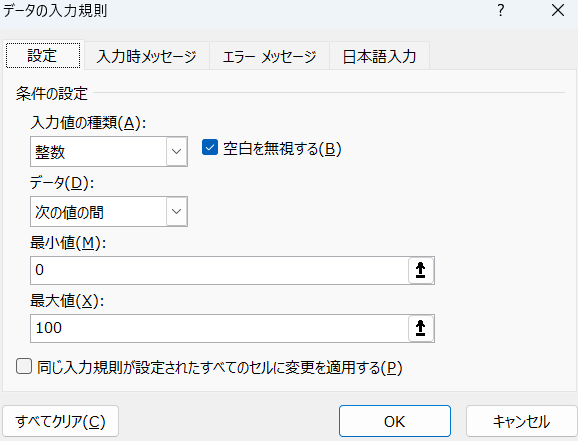Viewport: 578px width, 441px height.
Task: Select the 設定 tab
Action: pyautogui.click(x=43, y=55)
